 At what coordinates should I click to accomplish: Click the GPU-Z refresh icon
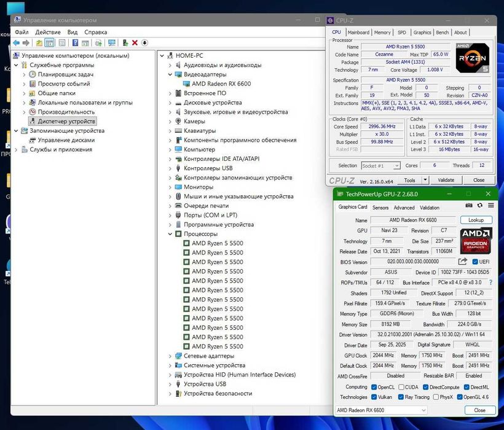tap(479, 206)
